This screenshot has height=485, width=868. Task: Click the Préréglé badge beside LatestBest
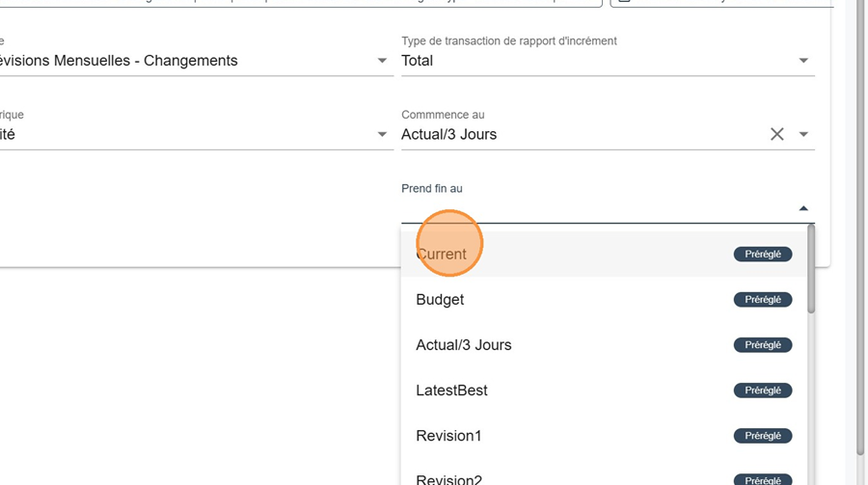763,391
